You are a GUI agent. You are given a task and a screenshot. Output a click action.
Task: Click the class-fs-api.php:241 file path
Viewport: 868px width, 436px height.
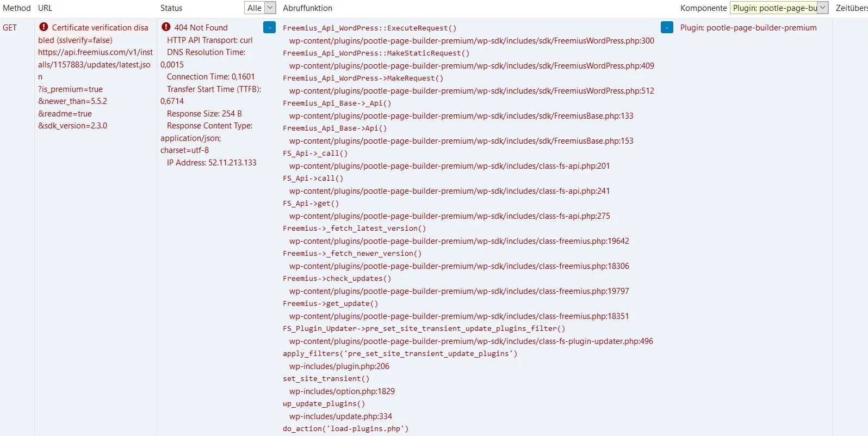[x=449, y=191]
